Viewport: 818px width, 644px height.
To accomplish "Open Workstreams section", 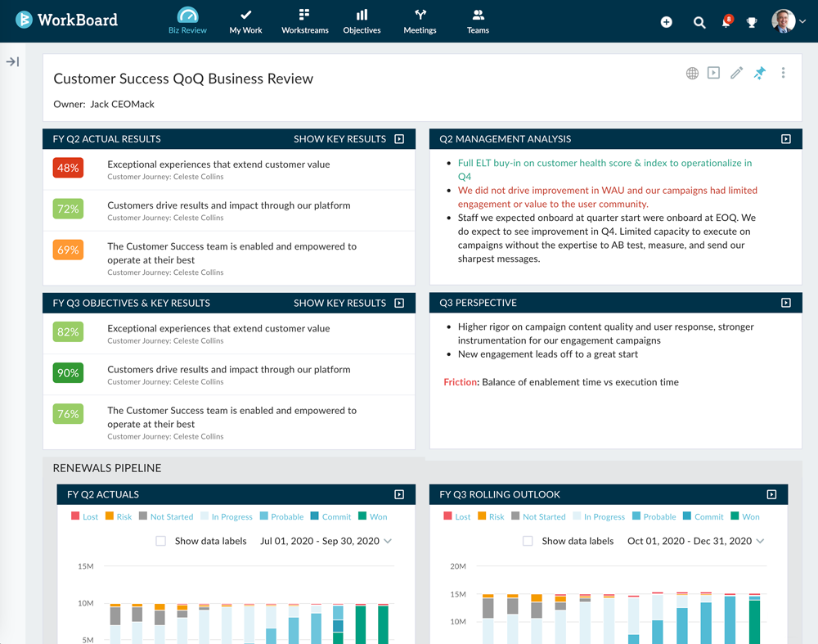I will [304, 21].
